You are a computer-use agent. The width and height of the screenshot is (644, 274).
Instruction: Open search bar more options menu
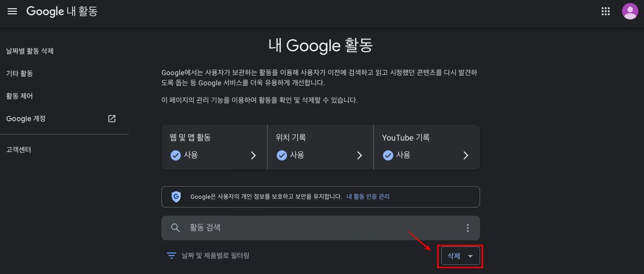coord(467,228)
